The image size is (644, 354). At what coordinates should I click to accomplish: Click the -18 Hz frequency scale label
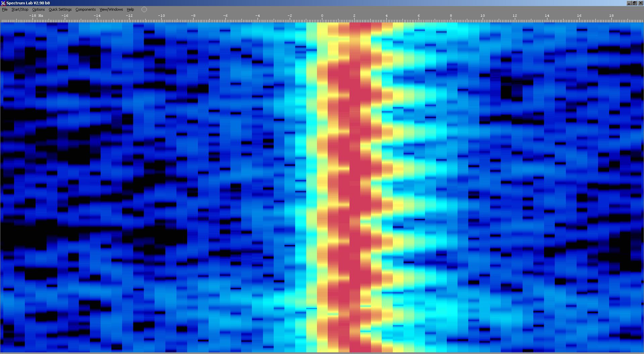(x=36, y=16)
